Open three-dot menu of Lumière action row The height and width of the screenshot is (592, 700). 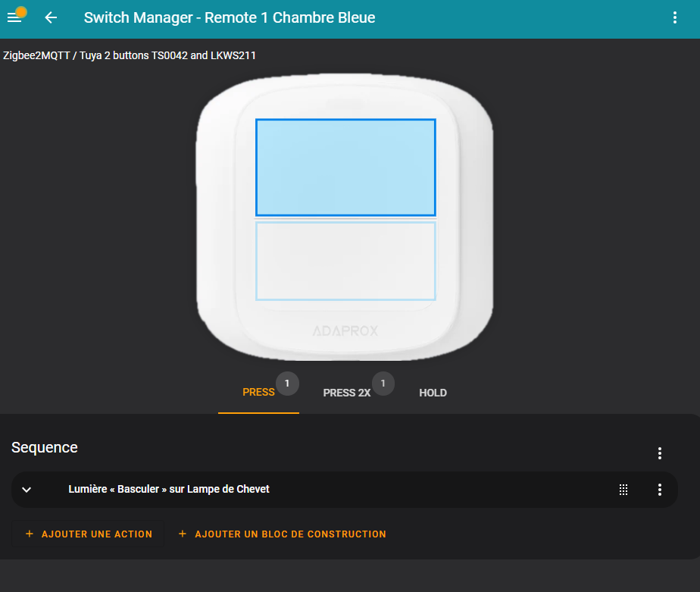point(659,490)
